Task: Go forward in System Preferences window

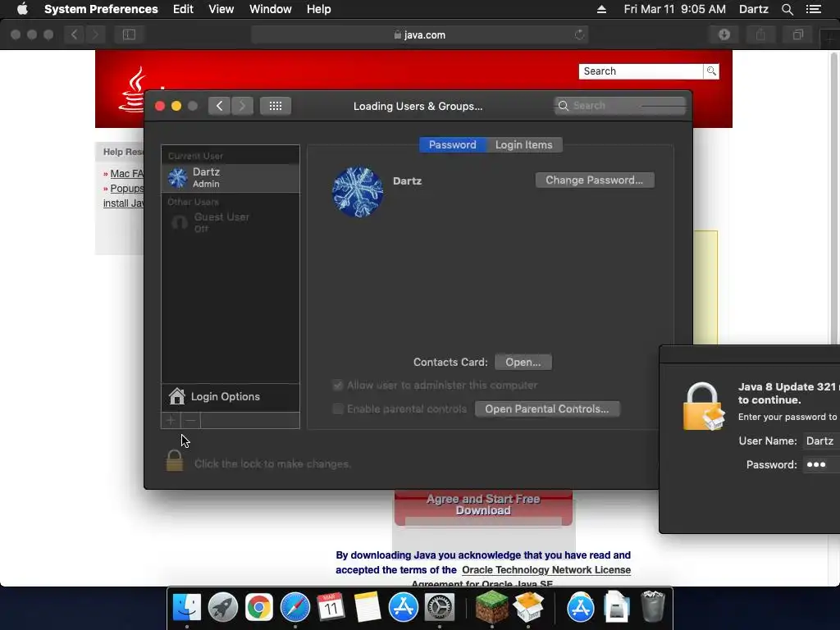Action: coord(242,106)
